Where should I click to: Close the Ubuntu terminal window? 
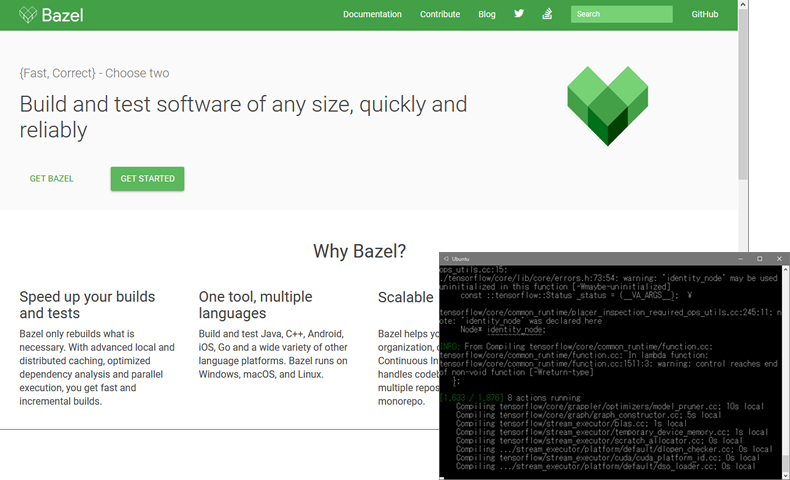tap(779, 259)
